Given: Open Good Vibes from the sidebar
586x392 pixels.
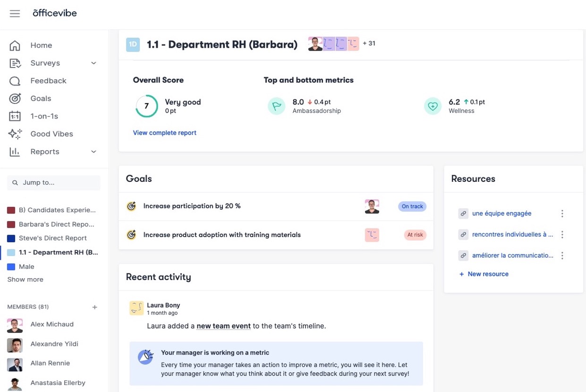Looking at the screenshot, I should click(15, 134).
